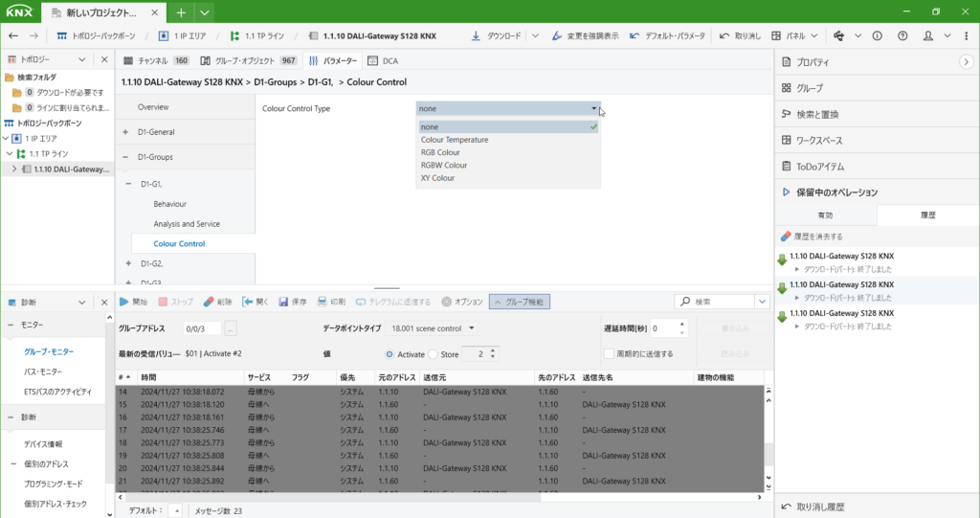Click the info circle icon
Screen dimensions: 980x518
click(878, 36)
